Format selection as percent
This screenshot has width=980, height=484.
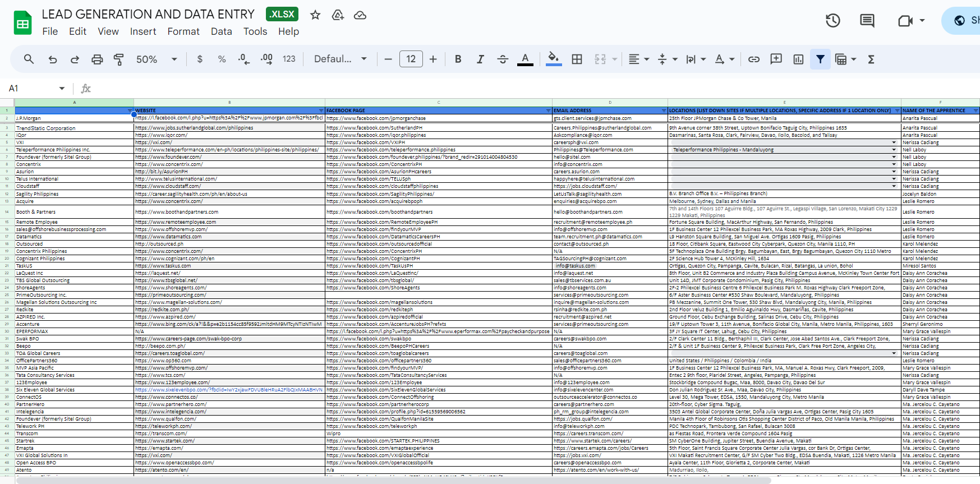pyautogui.click(x=222, y=59)
